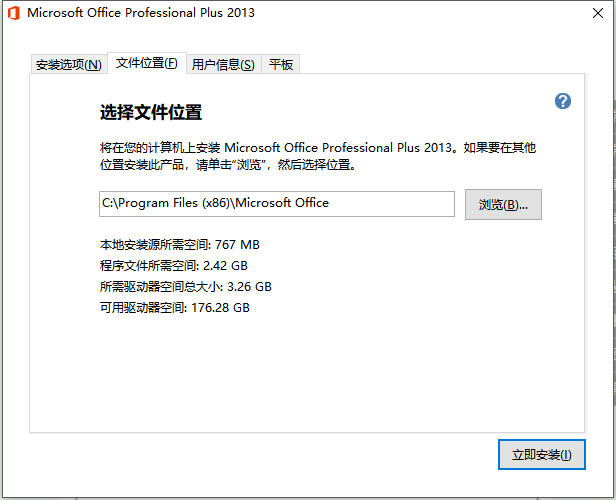
Task: Open the 用户信息(S) tab
Action: (x=223, y=65)
